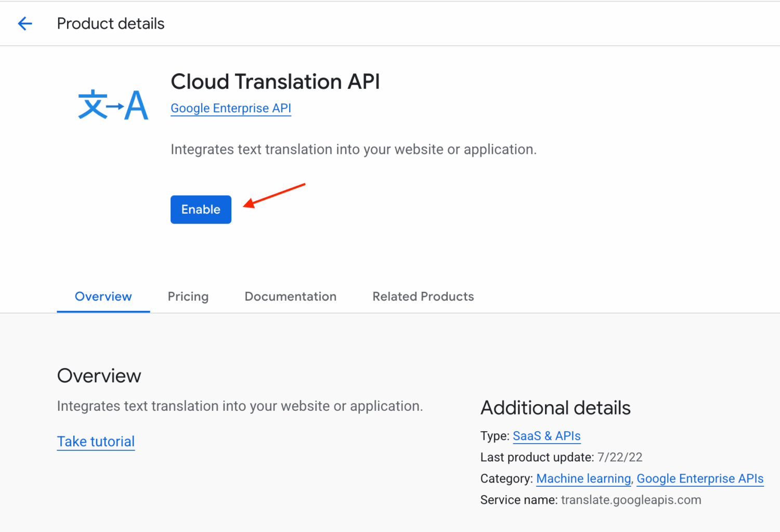
Task: Open the Google Enterprise API link
Action: (231, 108)
